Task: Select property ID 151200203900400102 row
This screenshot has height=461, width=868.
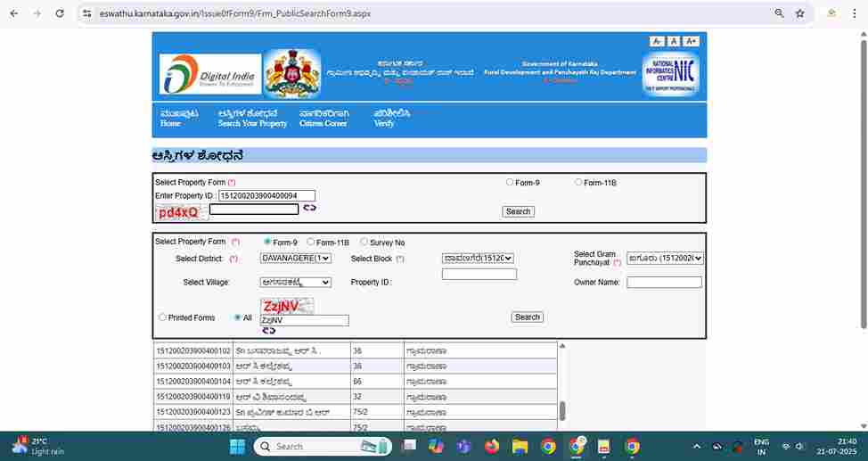Action: tap(356, 350)
